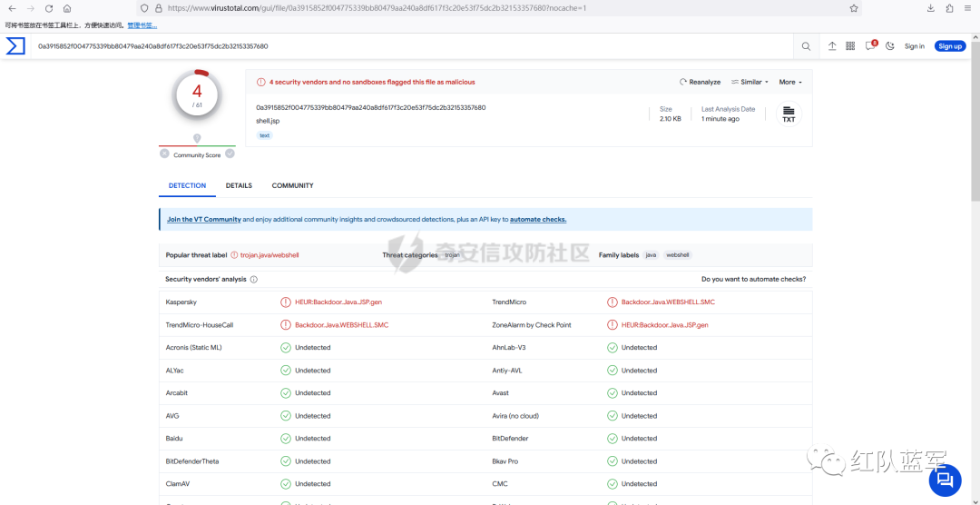The height and width of the screenshot is (505, 980).
Task: Click alert icon for TrendMicro-HouseCall result
Action: [286, 325]
